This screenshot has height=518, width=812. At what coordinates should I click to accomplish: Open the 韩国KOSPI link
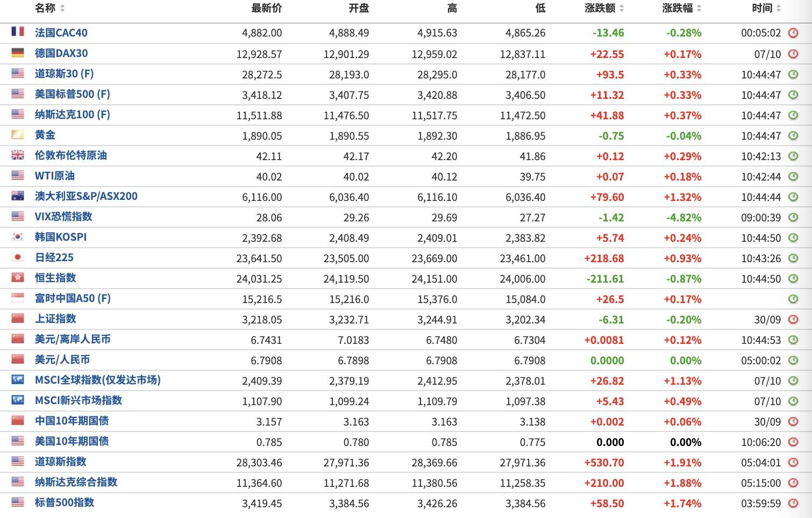(61, 237)
